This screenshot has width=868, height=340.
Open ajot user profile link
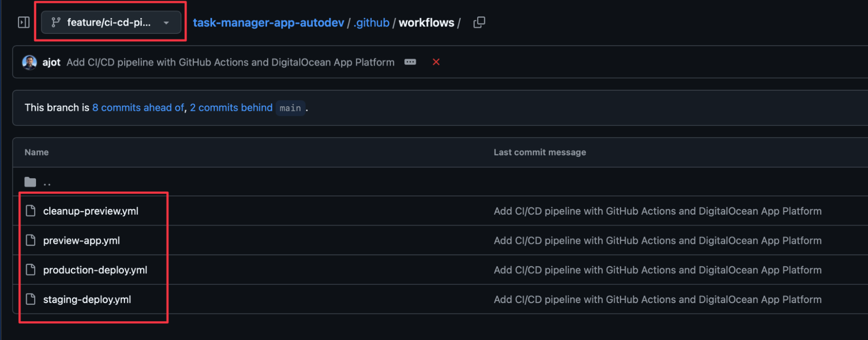(51, 62)
